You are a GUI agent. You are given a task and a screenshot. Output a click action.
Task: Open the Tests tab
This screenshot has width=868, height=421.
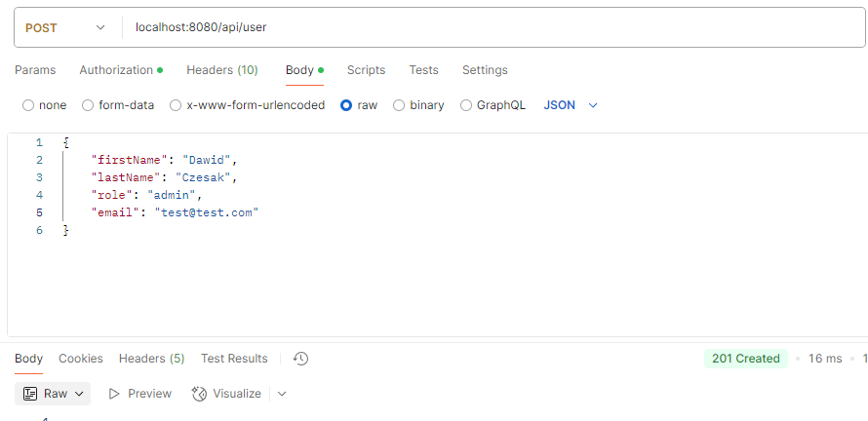pos(423,70)
